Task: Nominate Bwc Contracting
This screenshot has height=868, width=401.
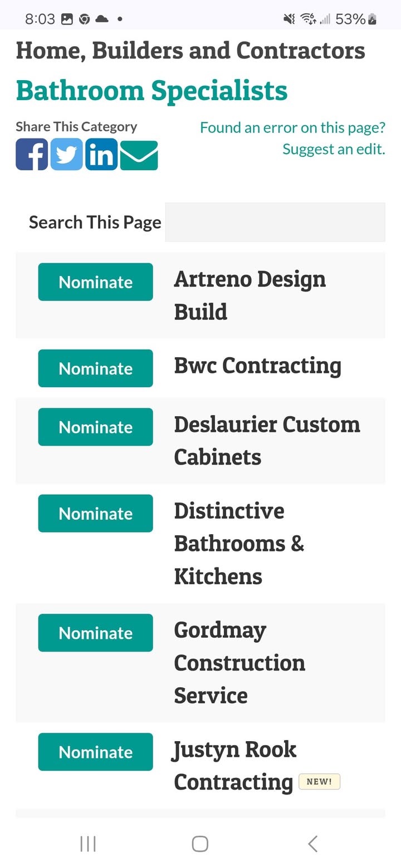Action: pos(95,368)
